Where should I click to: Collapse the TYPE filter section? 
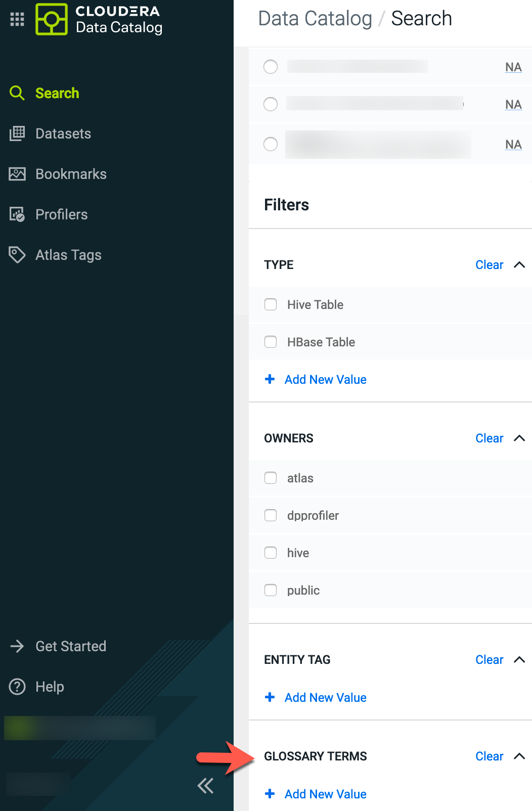coord(519,265)
